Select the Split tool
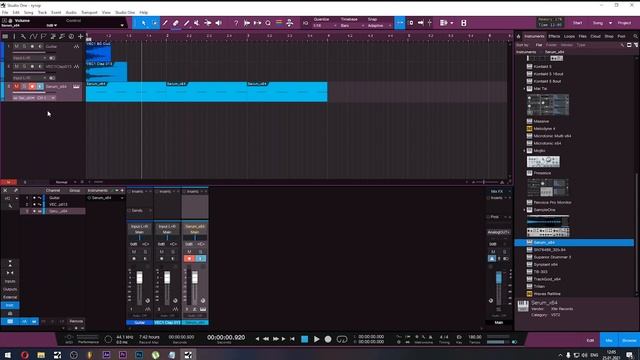 point(165,23)
